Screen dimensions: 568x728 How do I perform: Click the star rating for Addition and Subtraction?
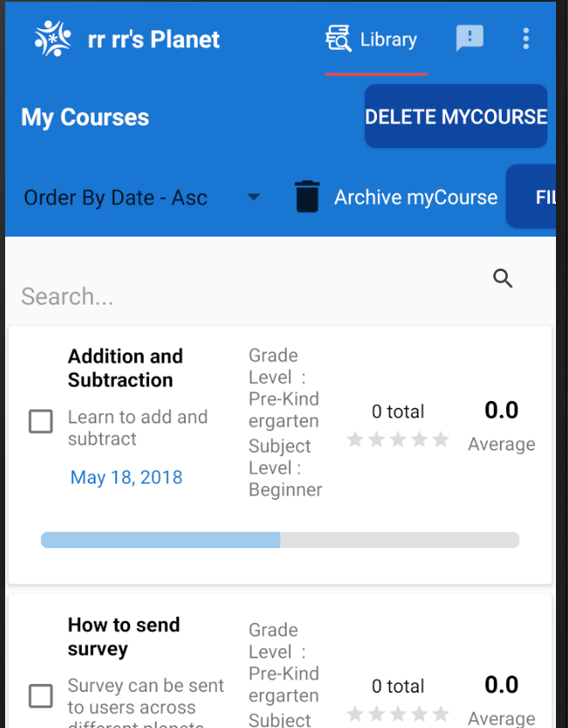[398, 439]
